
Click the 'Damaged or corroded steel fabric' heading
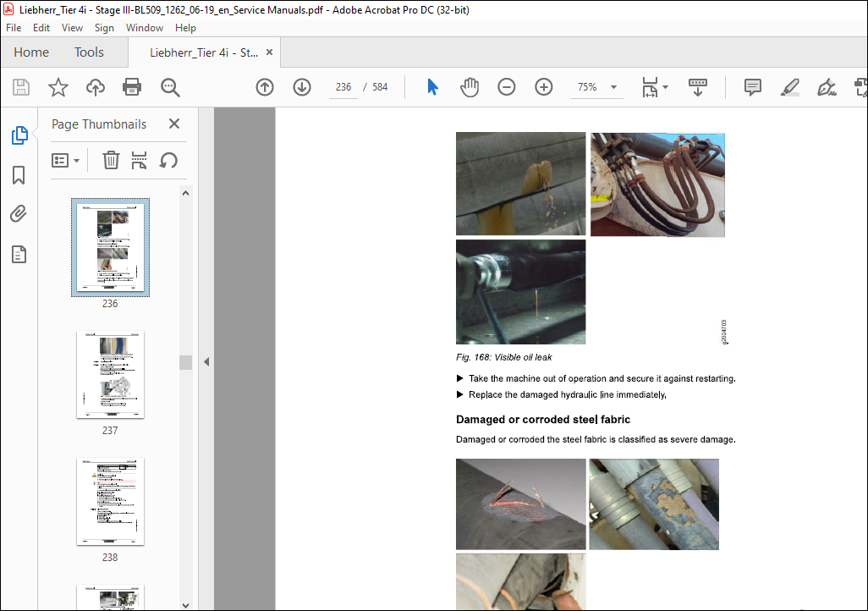tap(543, 420)
